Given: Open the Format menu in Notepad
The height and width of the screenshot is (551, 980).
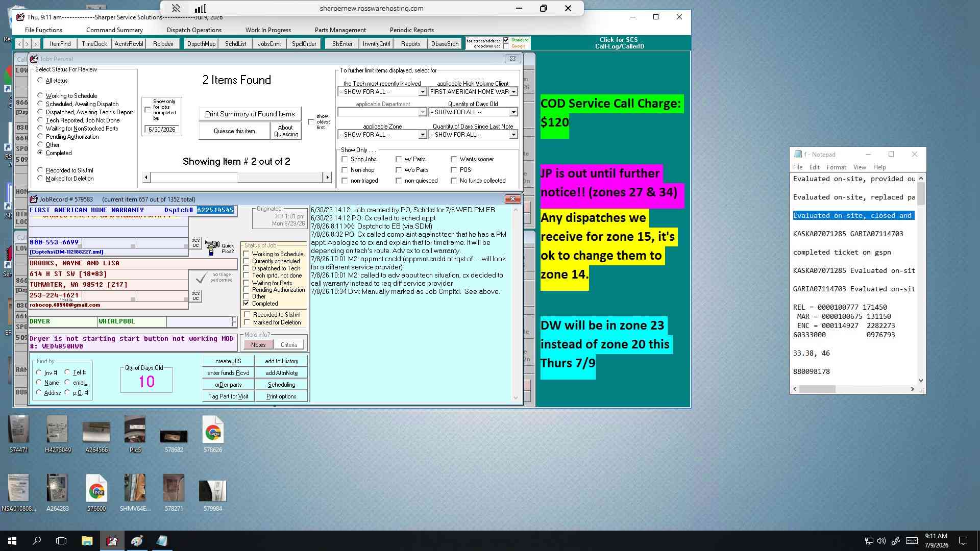Looking at the screenshot, I should (836, 167).
